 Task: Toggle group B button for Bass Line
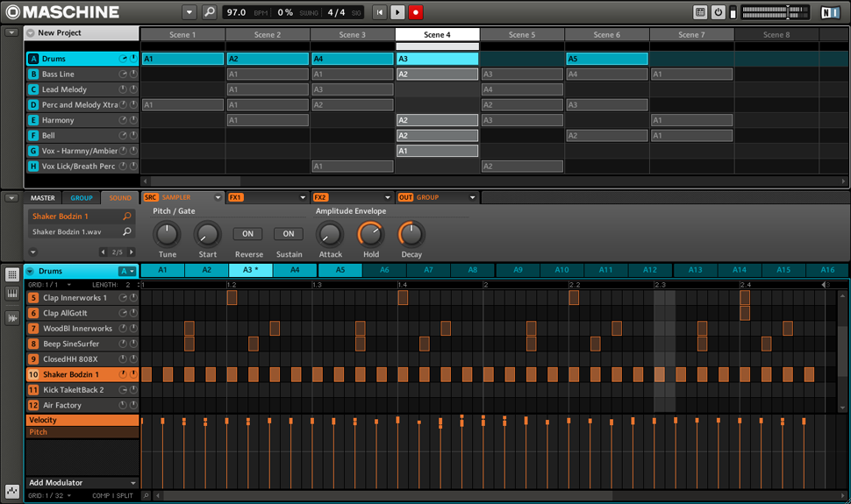point(33,75)
